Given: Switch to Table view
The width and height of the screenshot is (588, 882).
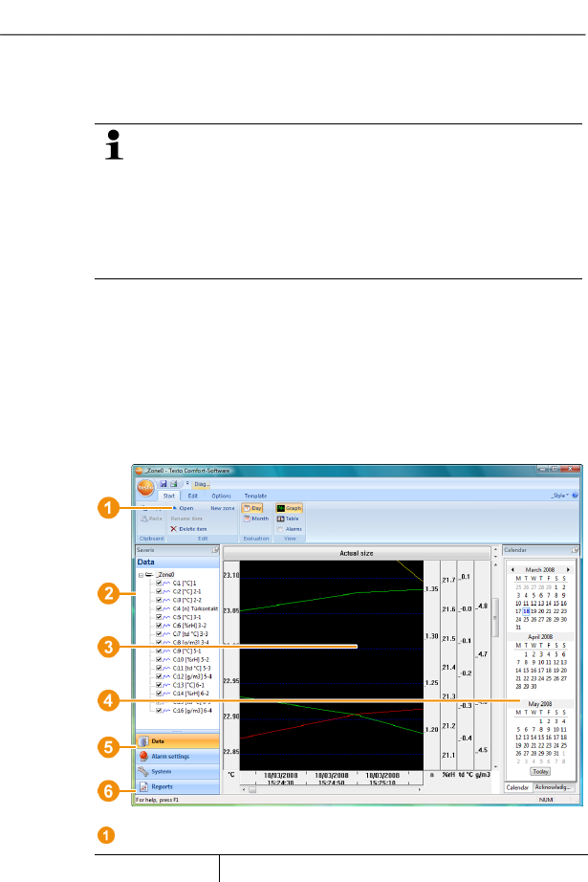Looking at the screenshot, I should coord(287,518).
